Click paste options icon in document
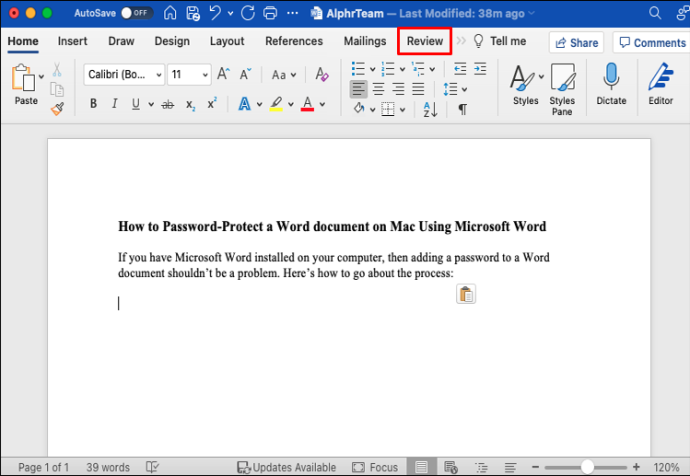This screenshot has width=690, height=476. pos(466,294)
